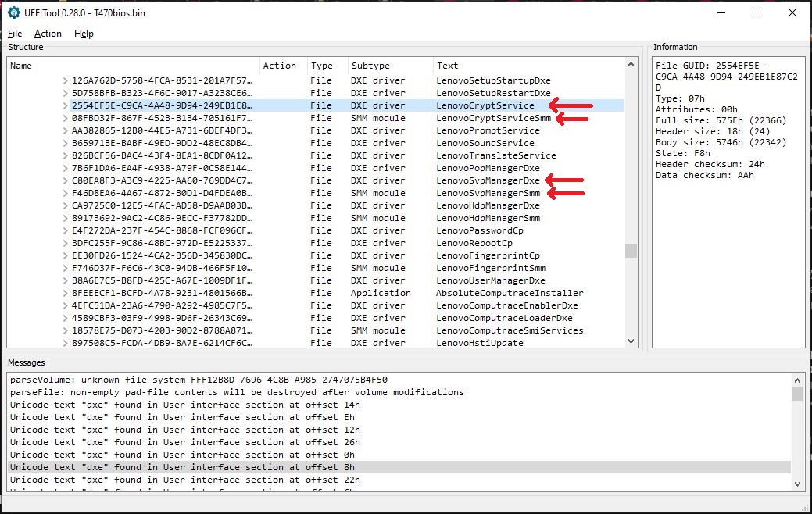Open the File menu
This screenshot has height=514, width=812.
[15, 34]
